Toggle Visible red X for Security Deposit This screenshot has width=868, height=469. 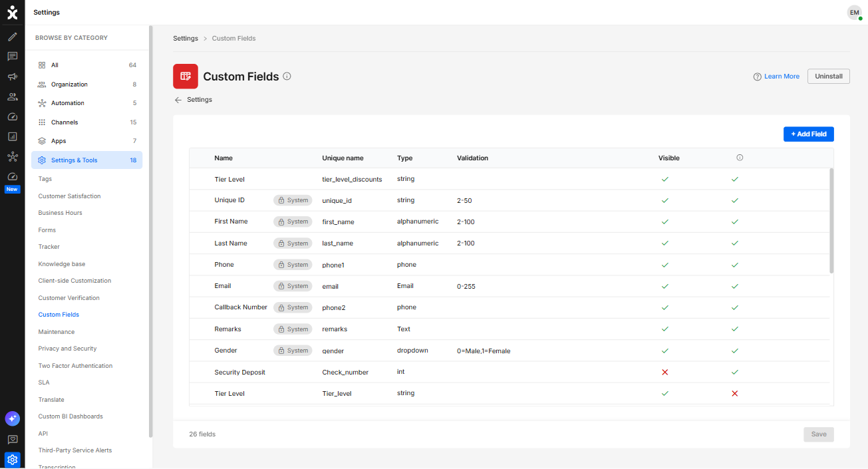(665, 372)
